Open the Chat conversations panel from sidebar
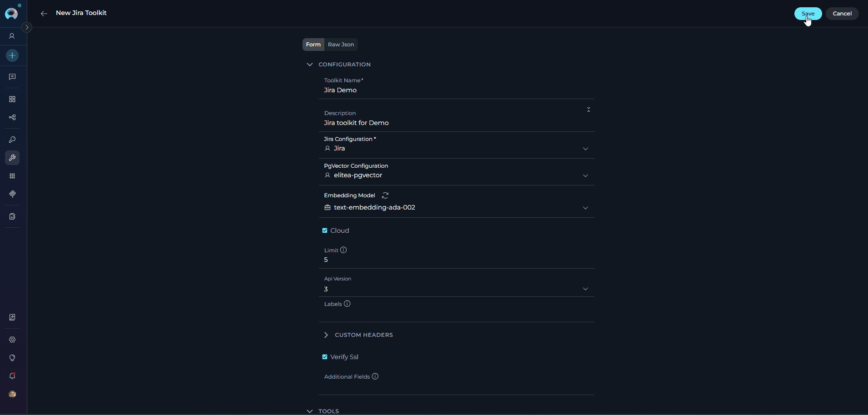The image size is (868, 415). coord(12,77)
